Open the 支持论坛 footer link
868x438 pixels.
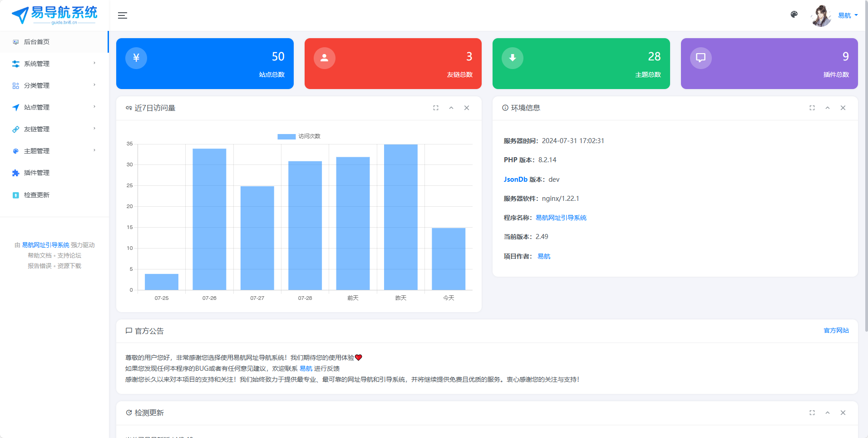pos(69,255)
